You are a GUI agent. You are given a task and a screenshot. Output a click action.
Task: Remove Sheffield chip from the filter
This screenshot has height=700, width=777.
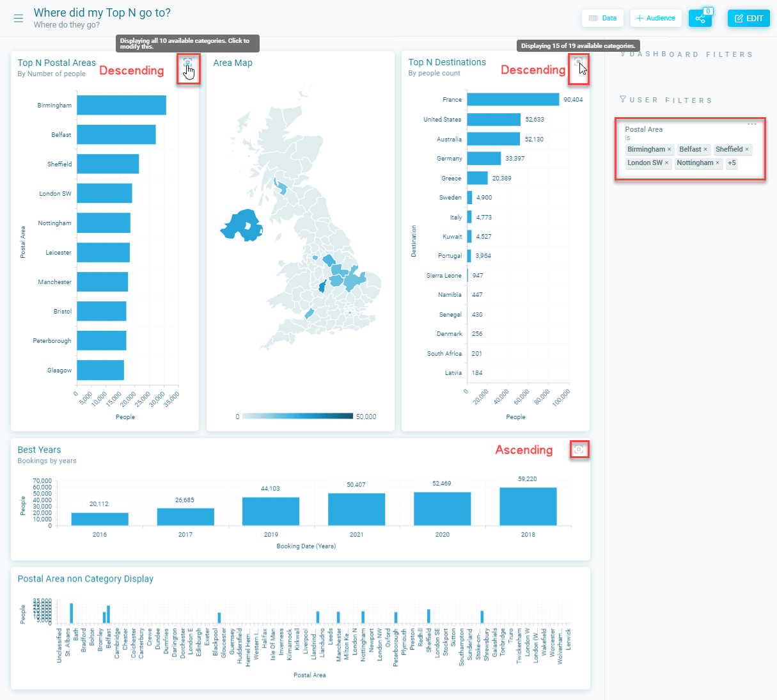[747, 150]
